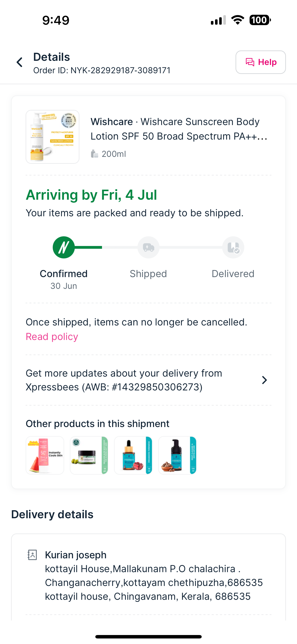The image size is (297, 644).
Task: Tap the address book contact icon
Action: [32, 555]
